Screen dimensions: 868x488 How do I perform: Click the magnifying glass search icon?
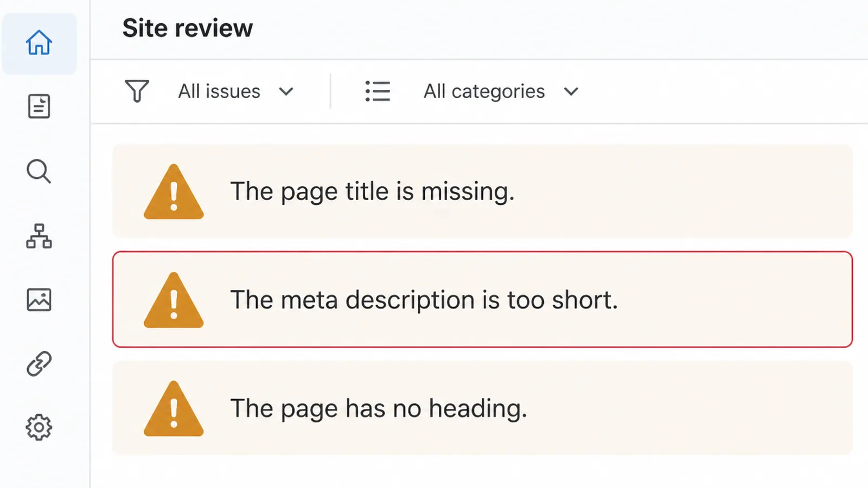point(39,171)
